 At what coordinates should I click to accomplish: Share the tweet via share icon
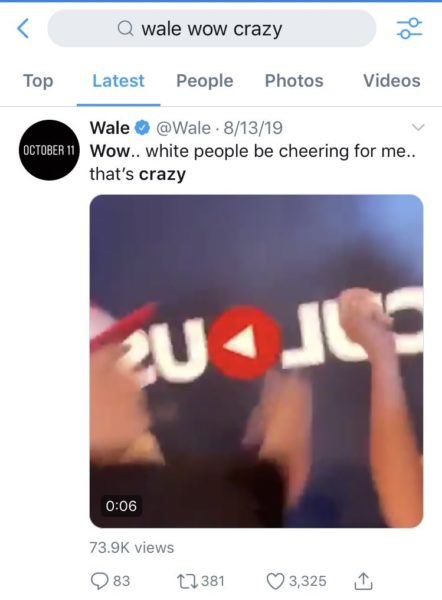(363, 580)
